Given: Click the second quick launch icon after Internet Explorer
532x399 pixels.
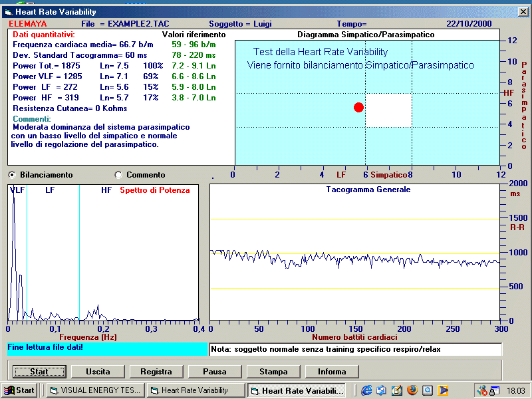Looking at the screenshot, I should coord(382,390).
